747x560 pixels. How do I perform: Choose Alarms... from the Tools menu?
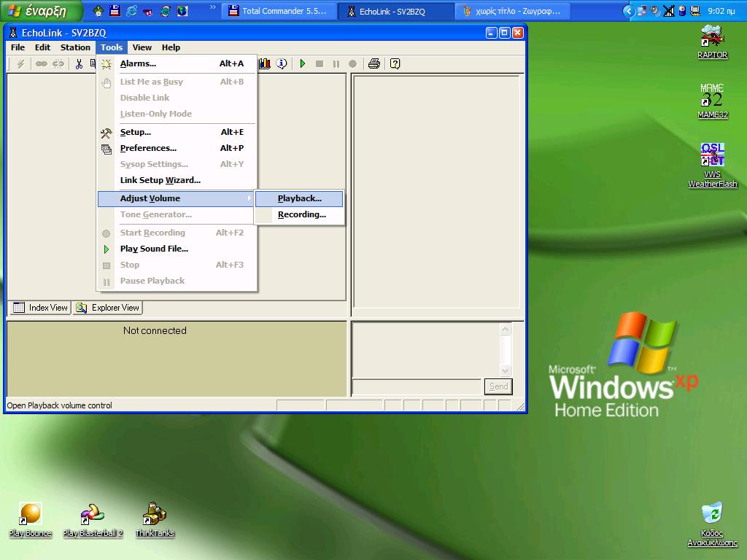177,63
